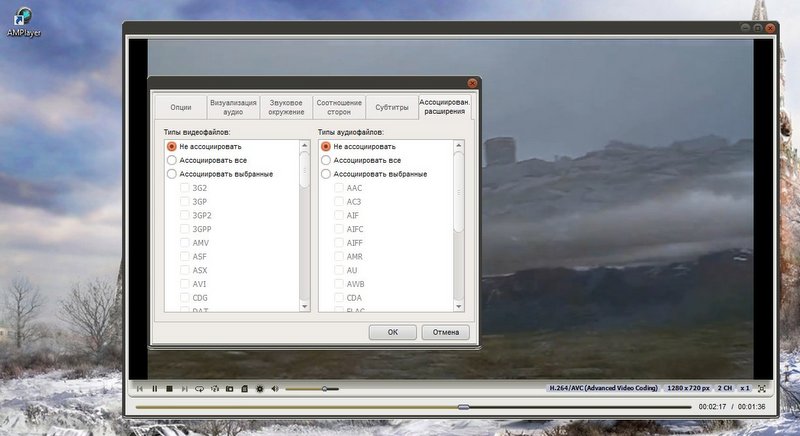
Task: Click the 2 CH channels label
Action: pos(724,388)
